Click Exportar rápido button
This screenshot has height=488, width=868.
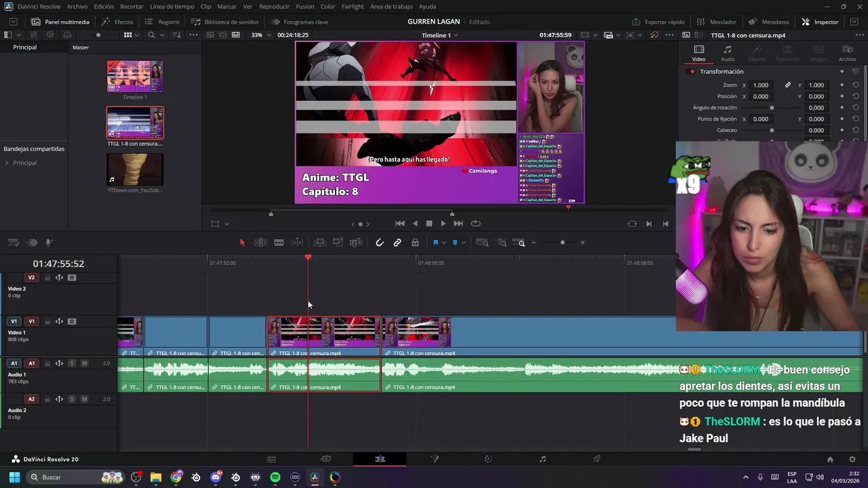pos(658,22)
